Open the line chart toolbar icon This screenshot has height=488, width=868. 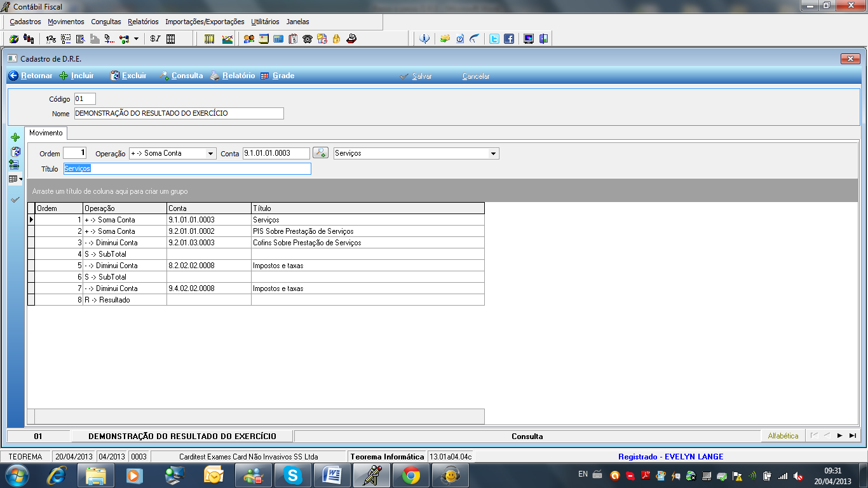coord(227,39)
